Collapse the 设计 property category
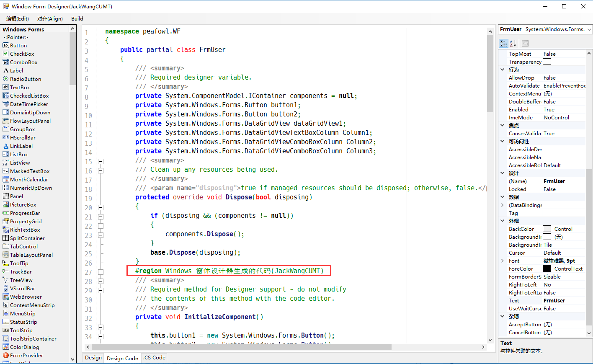 click(x=503, y=173)
